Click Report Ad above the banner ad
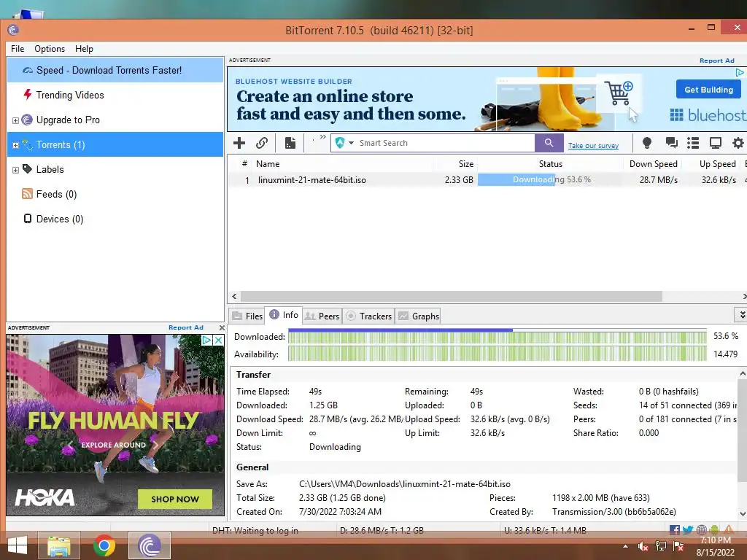This screenshot has height=560, width=747. point(716,61)
